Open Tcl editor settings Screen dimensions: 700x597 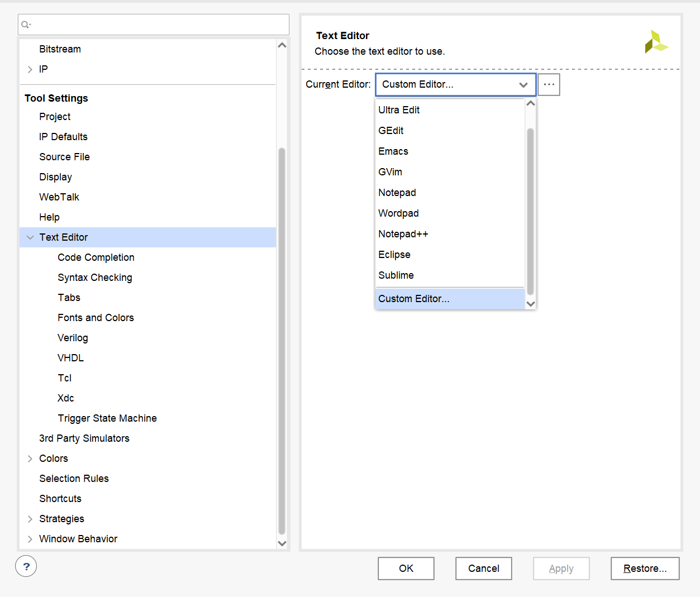pyautogui.click(x=64, y=378)
